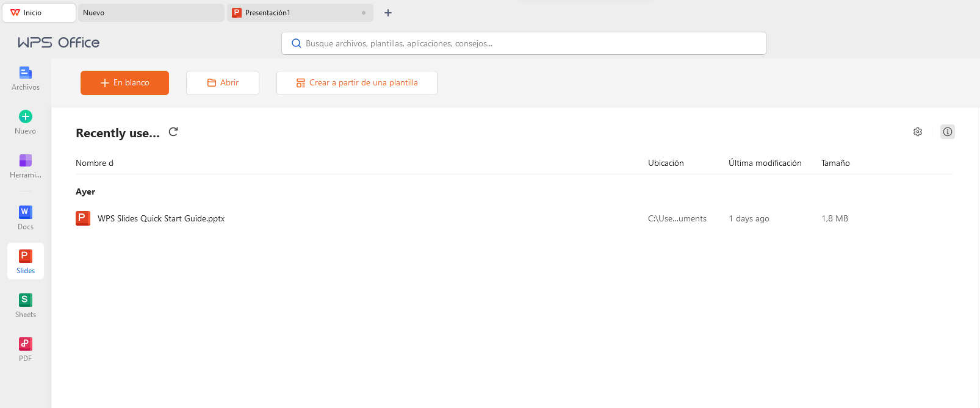Click the C:\Use...uments location cell
This screenshot has width=980, height=408.
(x=677, y=218)
